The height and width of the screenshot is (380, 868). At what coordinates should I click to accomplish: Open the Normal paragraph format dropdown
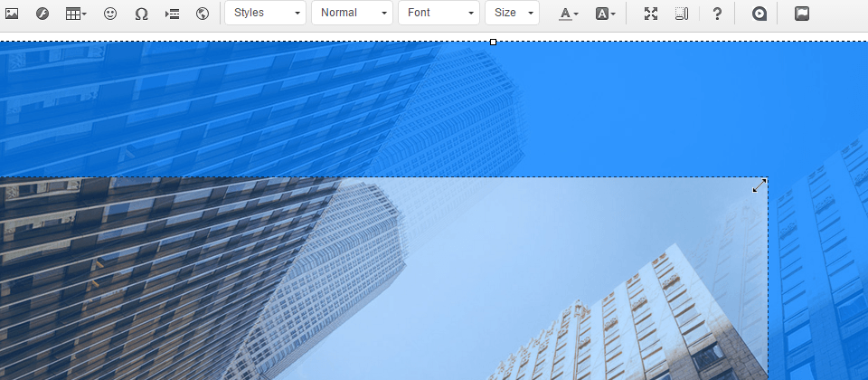click(x=352, y=14)
